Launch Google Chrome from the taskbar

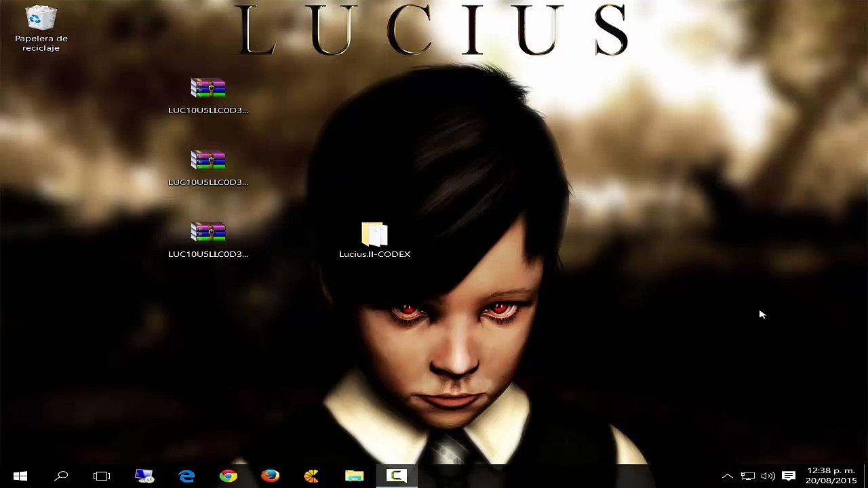(229, 476)
